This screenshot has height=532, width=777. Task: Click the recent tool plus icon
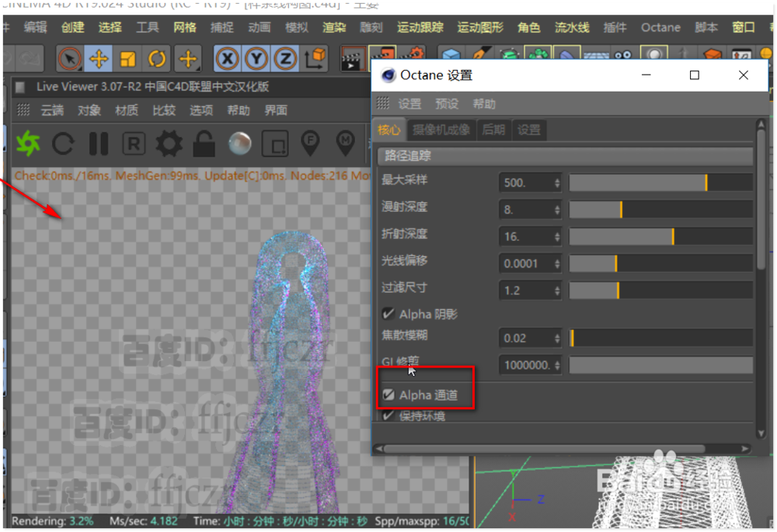click(x=188, y=59)
